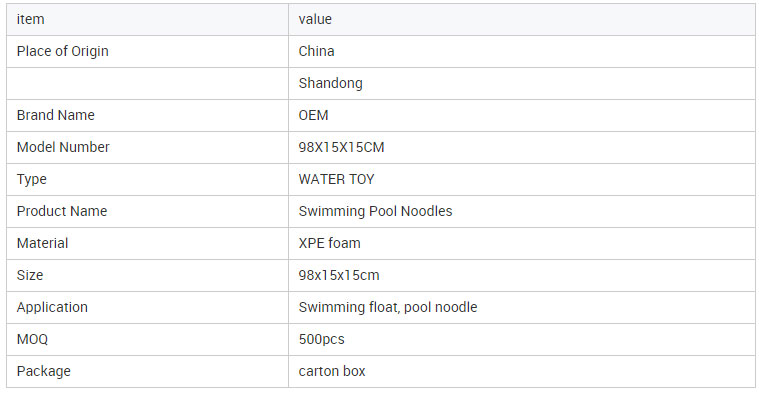Image resolution: width=759 pixels, height=393 pixels.
Task: Click the '98x15x15cm' size value
Action: (x=339, y=275)
